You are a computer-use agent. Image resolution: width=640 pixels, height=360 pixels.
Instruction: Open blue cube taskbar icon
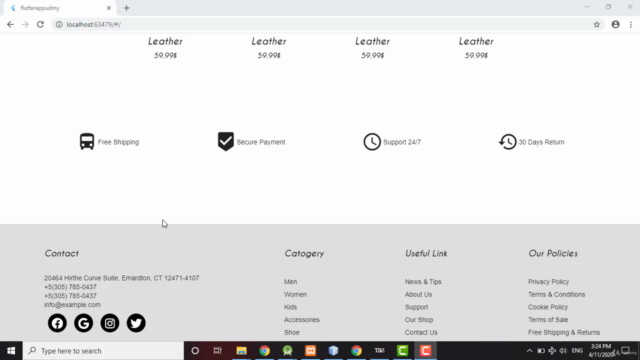click(333, 351)
